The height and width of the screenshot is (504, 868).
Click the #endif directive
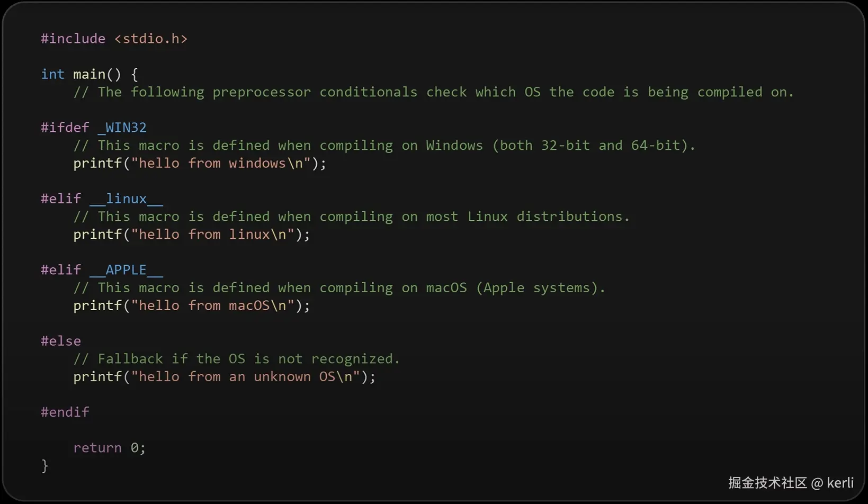(x=65, y=412)
